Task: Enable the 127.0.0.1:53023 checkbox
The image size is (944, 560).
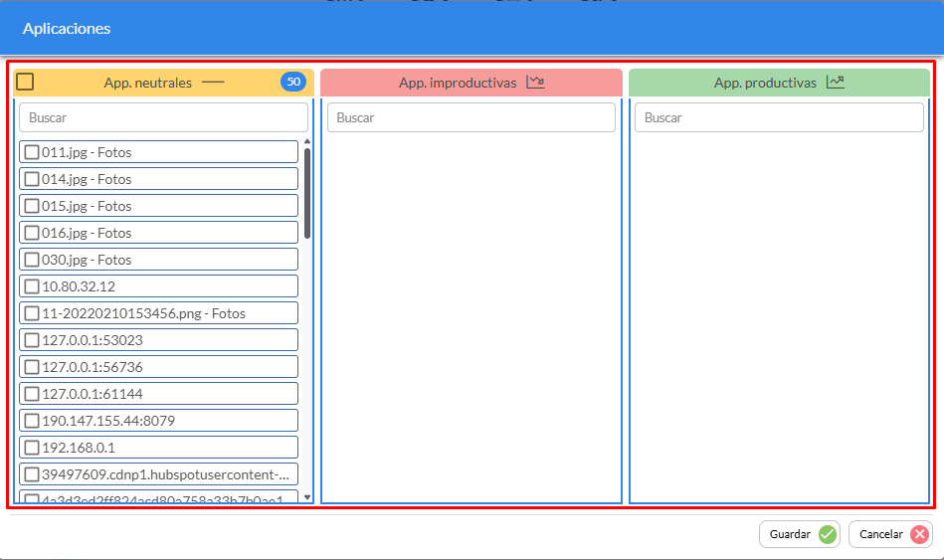Action: (x=32, y=340)
